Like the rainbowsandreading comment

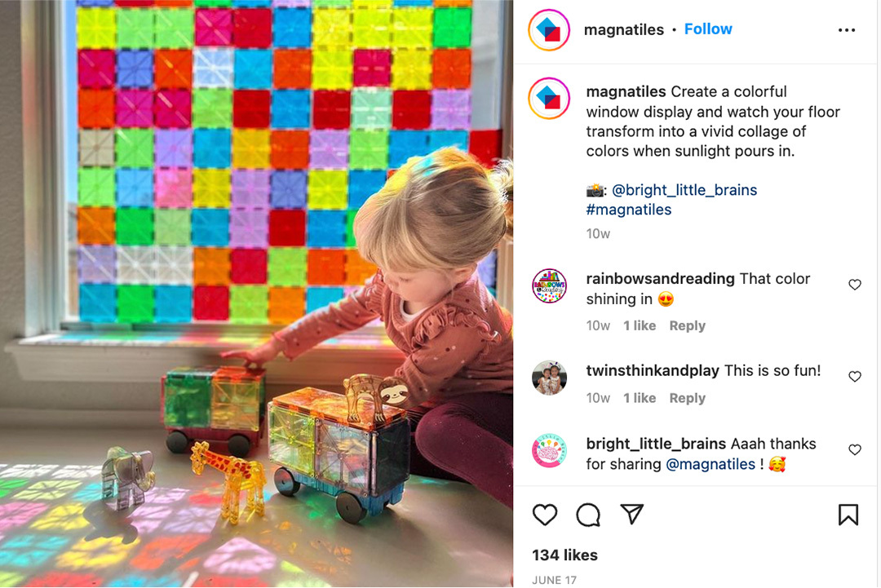point(855,285)
